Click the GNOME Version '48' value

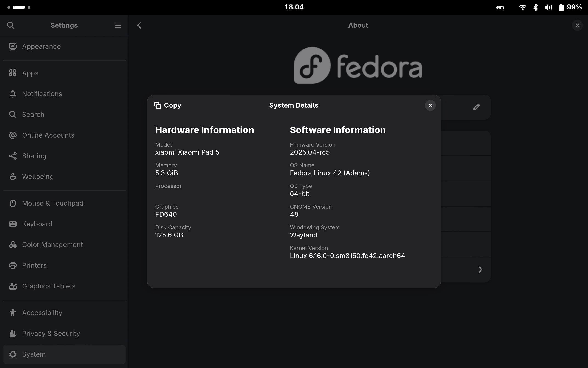tap(294, 214)
